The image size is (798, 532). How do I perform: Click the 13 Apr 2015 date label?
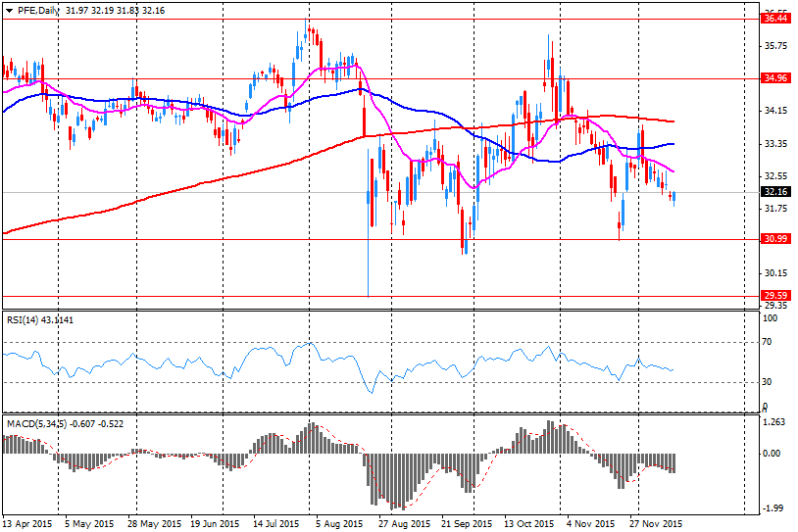coord(27,523)
